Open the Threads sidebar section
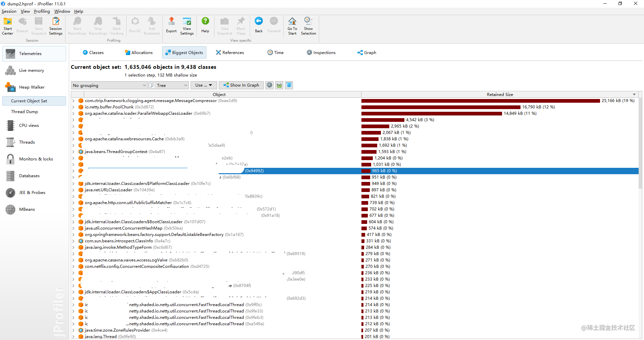The height and width of the screenshot is (340, 644). point(34,142)
